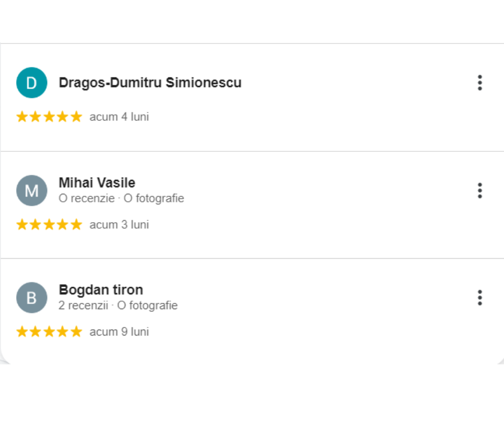
Task: Open more options for Dragos-Dumitru Simionescu's review
Action: (x=479, y=83)
